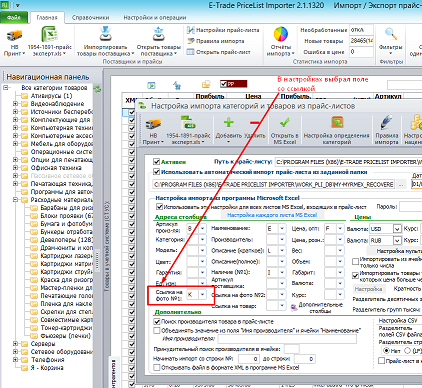Click the Фильтры magnifier icon
The width and height of the screenshot is (422, 388).
click(390, 34)
